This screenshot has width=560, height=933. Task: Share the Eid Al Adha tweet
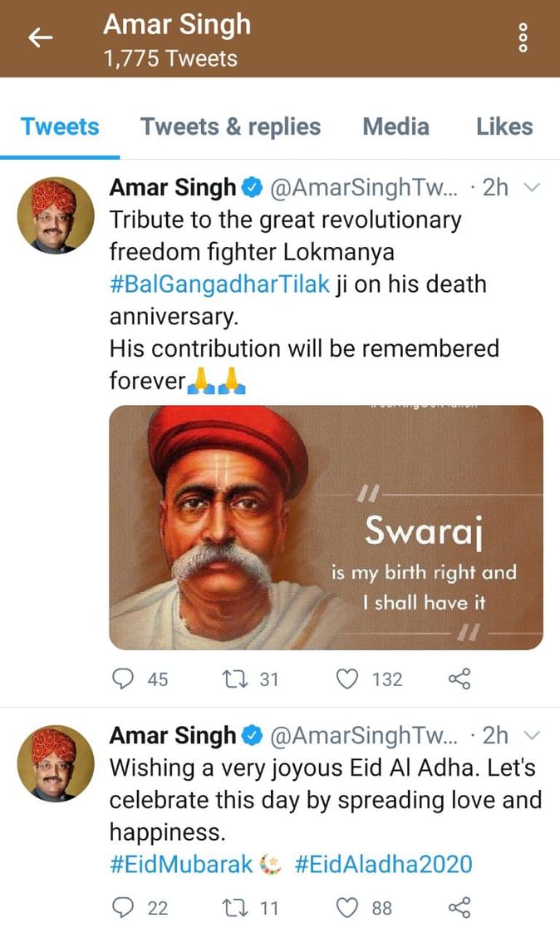tap(459, 908)
